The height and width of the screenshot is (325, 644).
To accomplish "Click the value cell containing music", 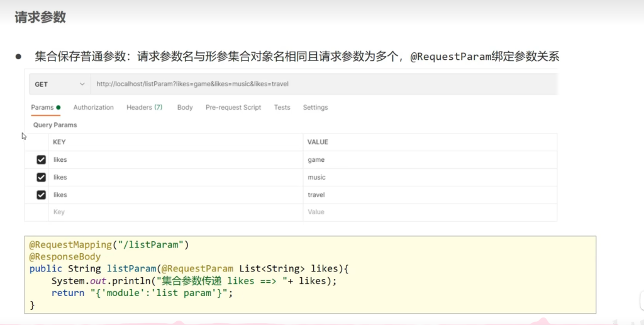I will [316, 178].
